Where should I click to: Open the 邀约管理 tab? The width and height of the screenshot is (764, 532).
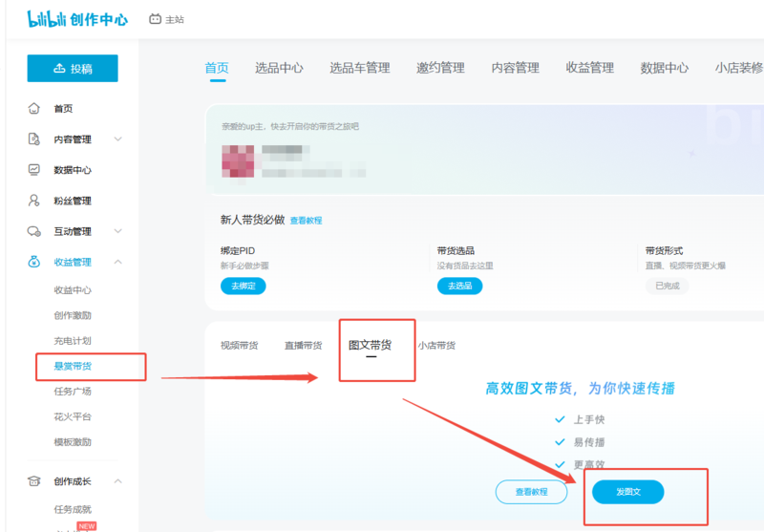(440, 68)
